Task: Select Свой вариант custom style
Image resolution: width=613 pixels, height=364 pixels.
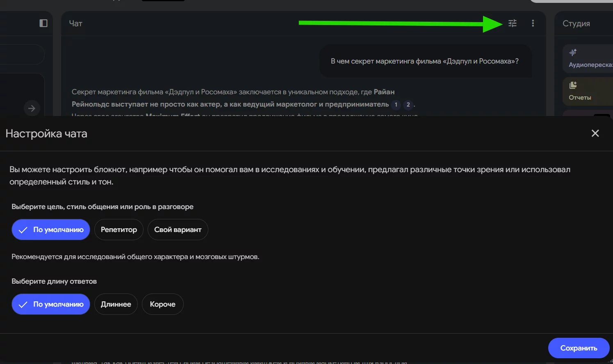Action: 178,230
